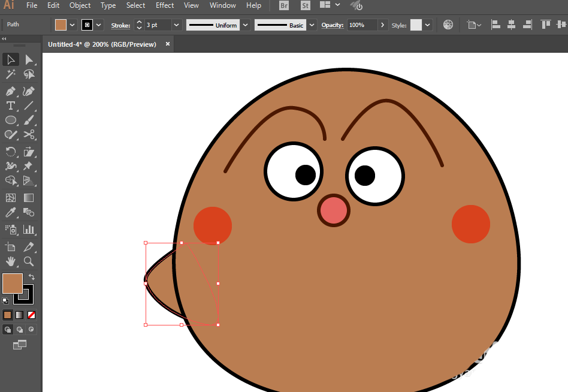Open stroke color dropdown in control bar
Screen dimensions: 568x392
[98, 25]
